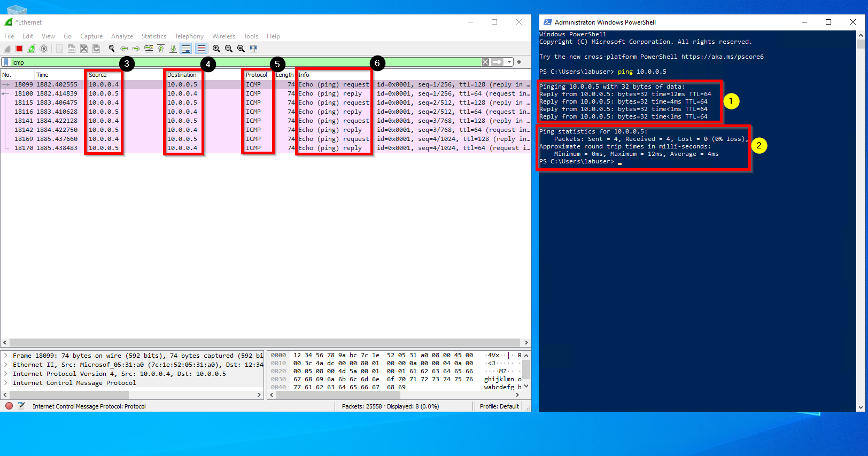
Task: Expand Internet Protocol Version 4 row
Action: point(6,374)
